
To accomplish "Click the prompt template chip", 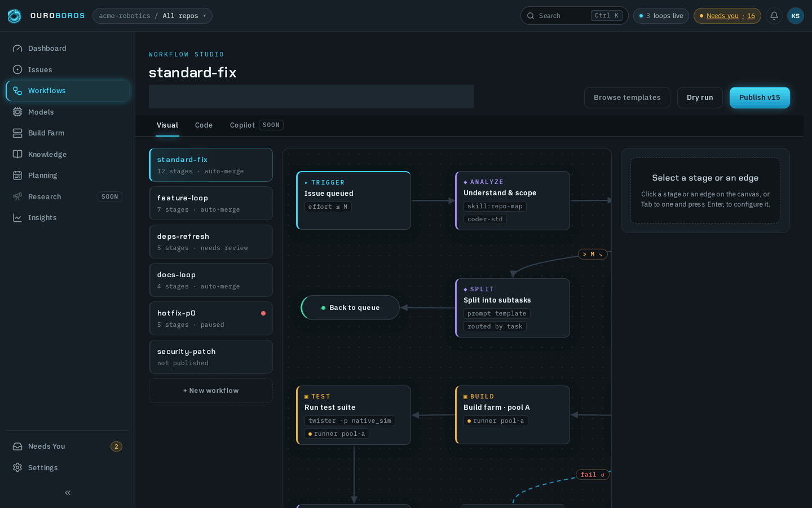I will tap(497, 314).
